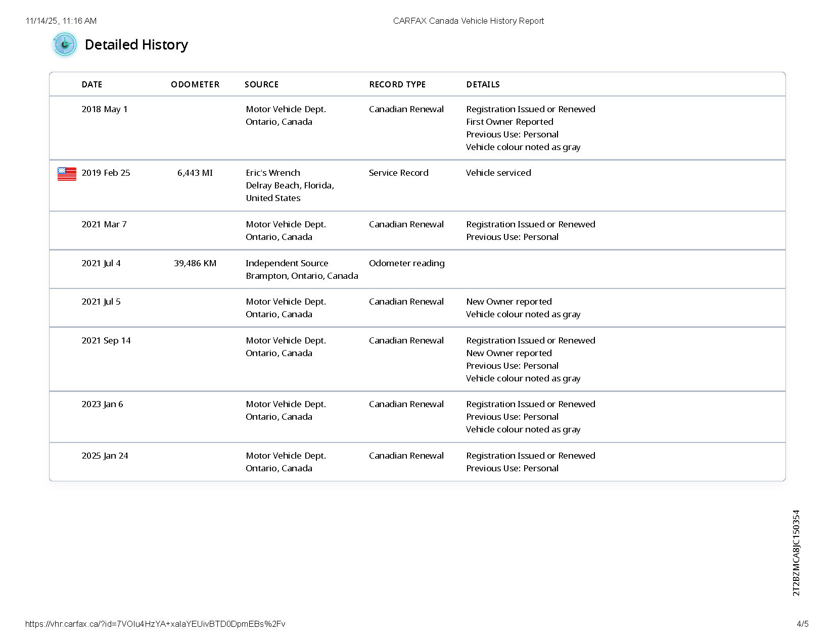Viewport: 834px width, 644px height.
Task: Click the RECORD TYPE column header
Action: (x=397, y=84)
